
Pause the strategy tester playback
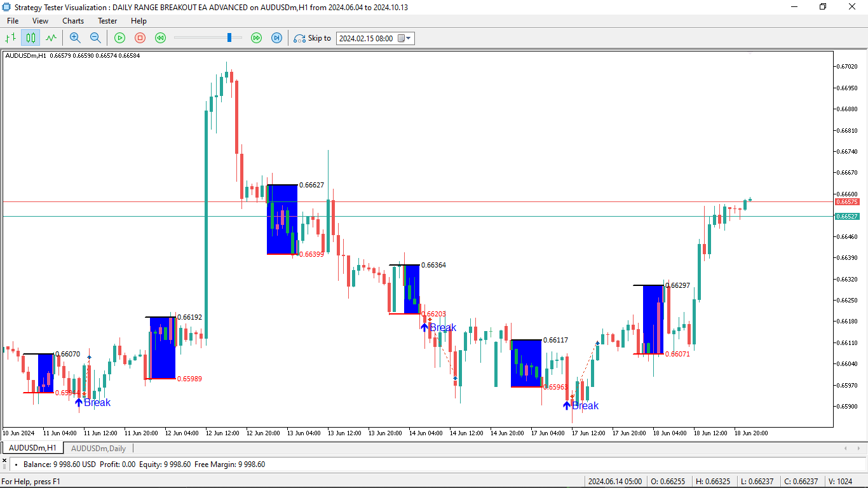point(140,38)
